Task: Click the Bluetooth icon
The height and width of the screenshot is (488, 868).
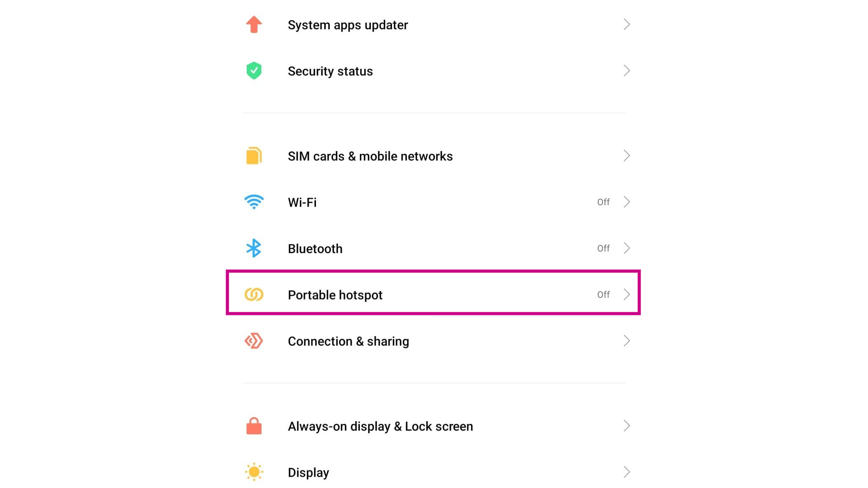Action: tap(254, 249)
